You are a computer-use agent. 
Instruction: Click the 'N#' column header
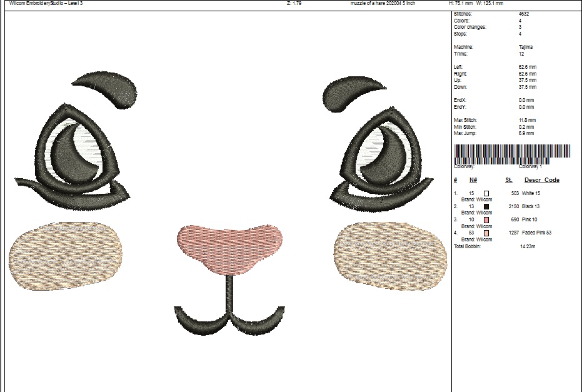473,180
